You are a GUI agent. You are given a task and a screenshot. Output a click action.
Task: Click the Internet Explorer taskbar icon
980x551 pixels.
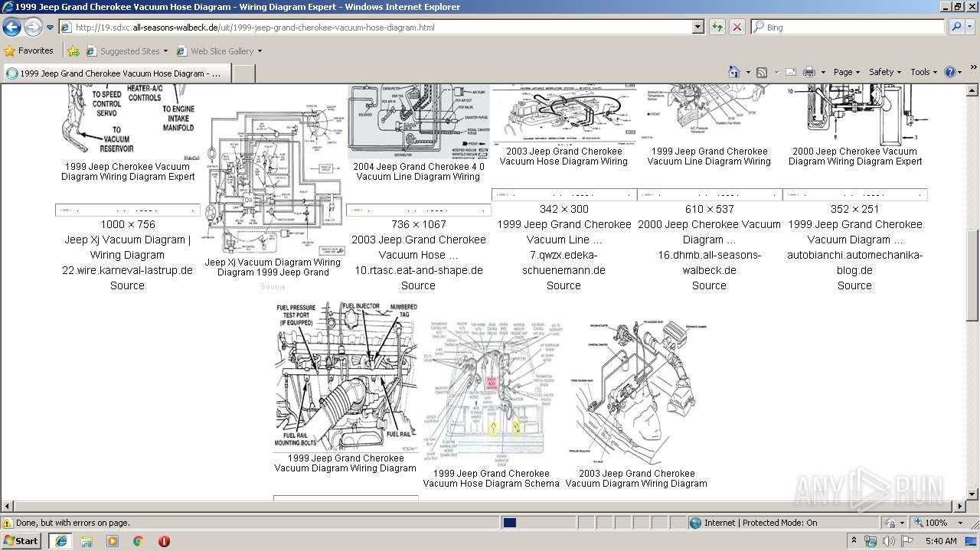pyautogui.click(x=61, y=541)
